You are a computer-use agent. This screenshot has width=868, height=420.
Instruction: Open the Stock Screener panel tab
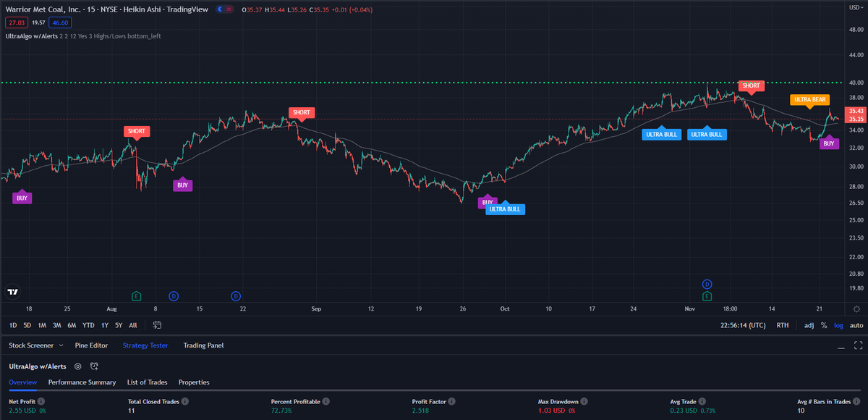pos(30,345)
